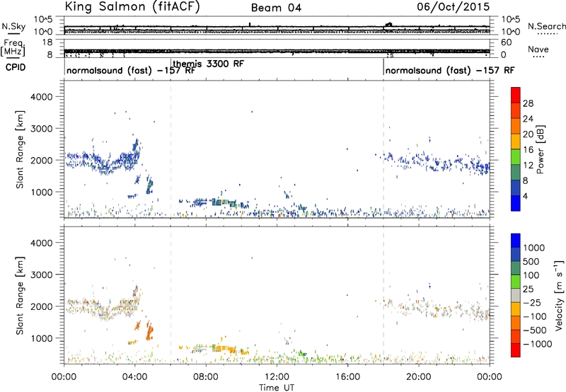This screenshot has width=566, height=392.
Task: Click the Freq. [MHz] axis label
Action: 13,48
